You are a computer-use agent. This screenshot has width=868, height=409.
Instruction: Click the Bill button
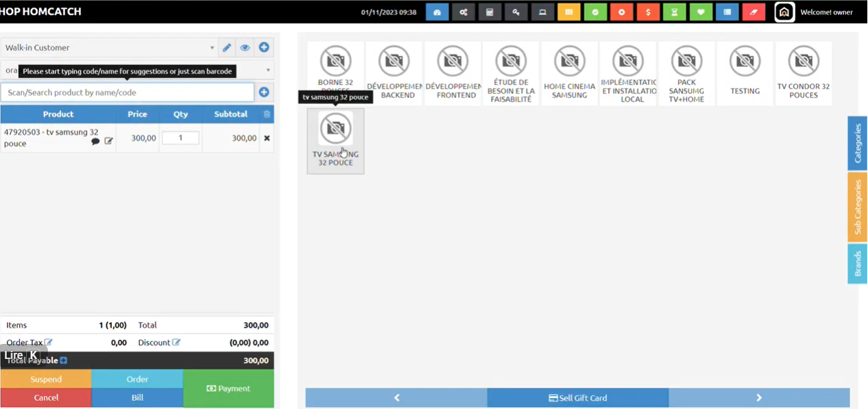tap(137, 397)
